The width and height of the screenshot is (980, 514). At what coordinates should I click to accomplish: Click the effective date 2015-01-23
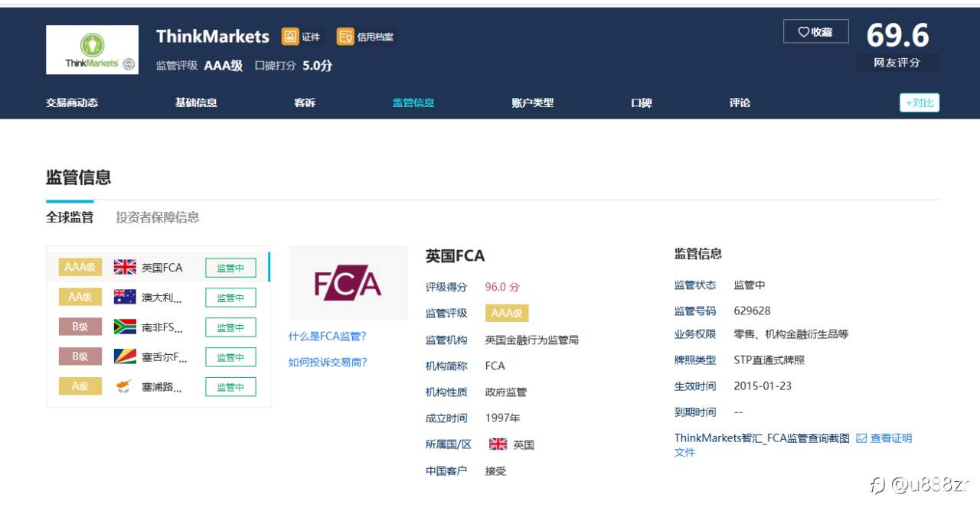(763, 385)
